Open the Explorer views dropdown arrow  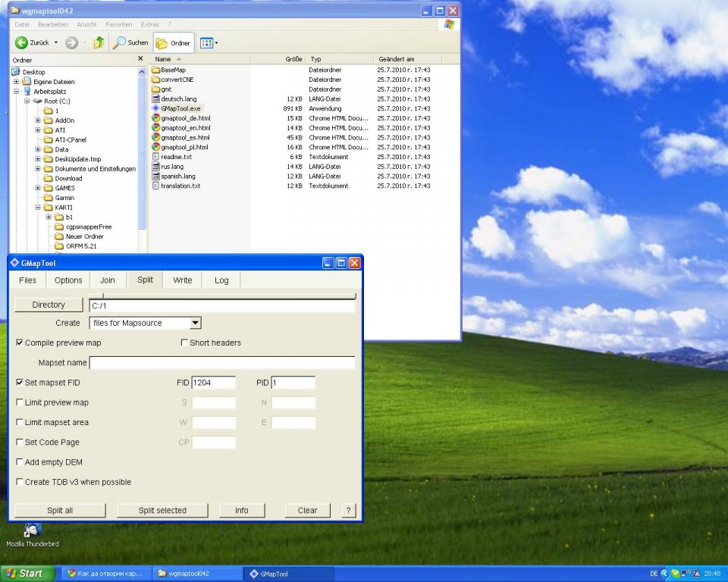tap(217, 43)
